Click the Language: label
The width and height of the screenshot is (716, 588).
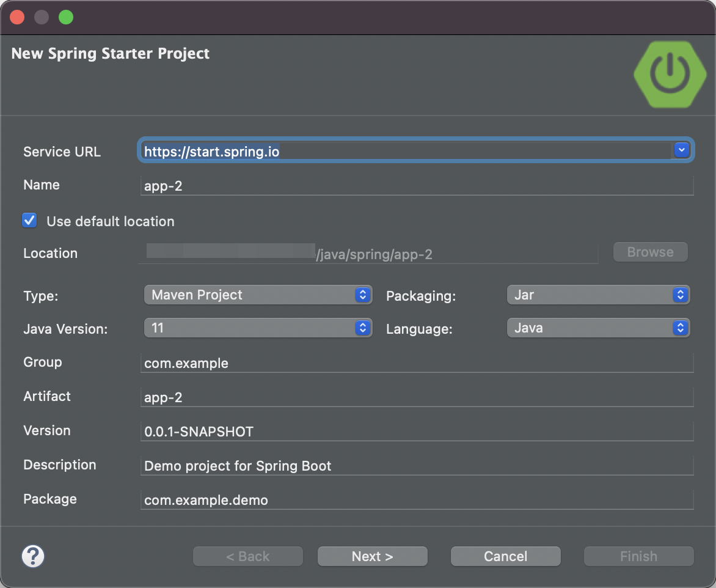pos(419,329)
